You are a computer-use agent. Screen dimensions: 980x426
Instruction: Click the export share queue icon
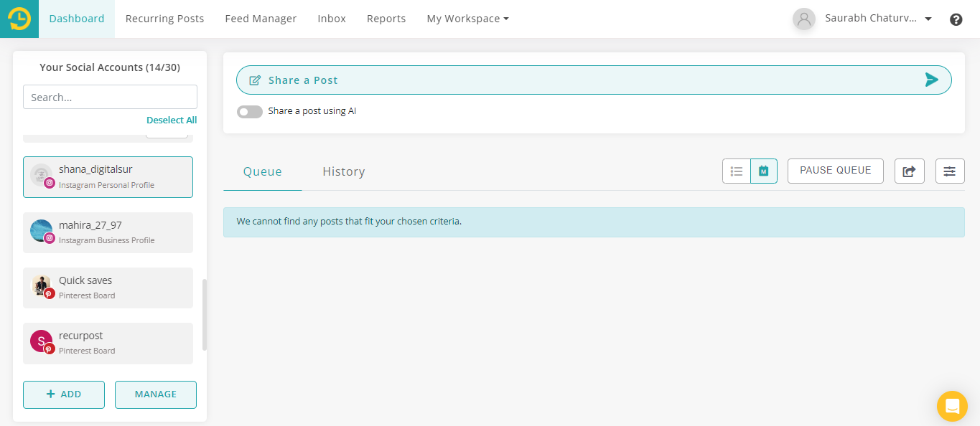pos(909,171)
